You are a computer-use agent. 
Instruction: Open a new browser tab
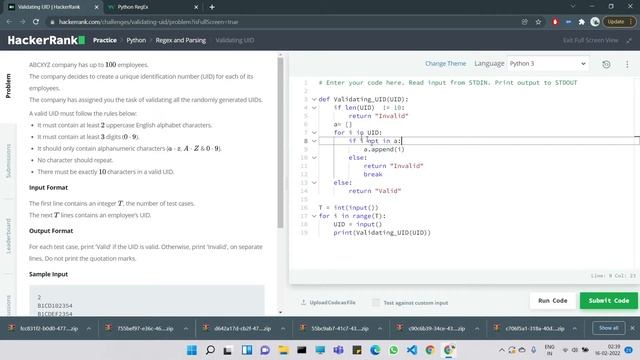click(212, 7)
